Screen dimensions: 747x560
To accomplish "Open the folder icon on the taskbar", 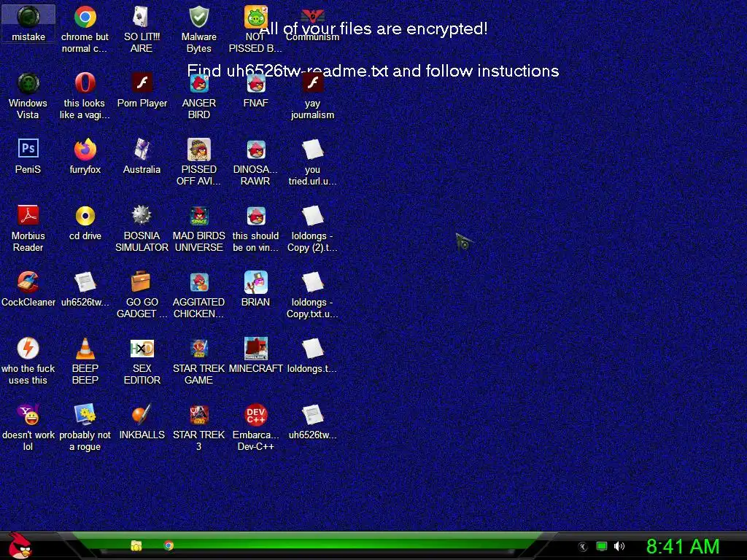I will (x=136, y=545).
